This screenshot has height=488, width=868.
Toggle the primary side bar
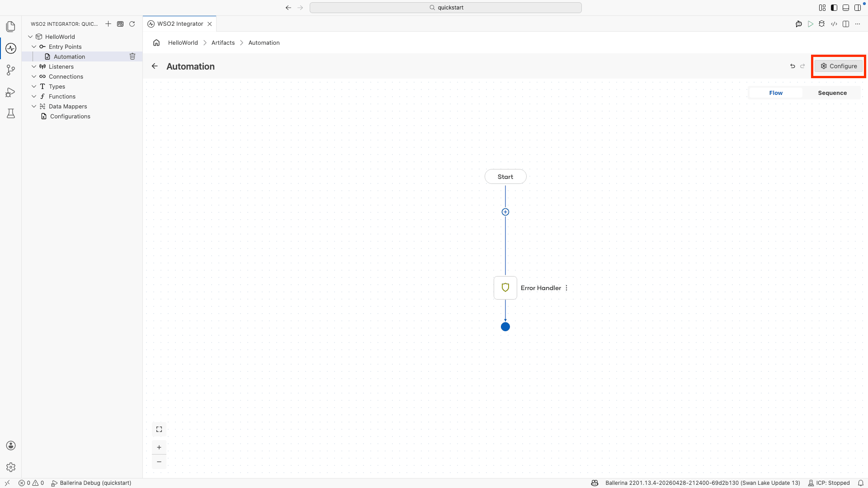coord(834,8)
